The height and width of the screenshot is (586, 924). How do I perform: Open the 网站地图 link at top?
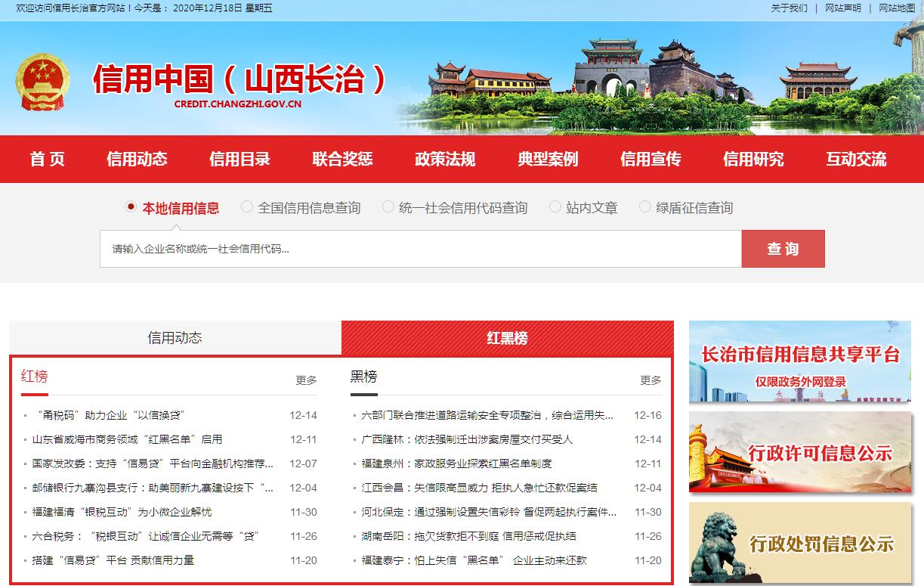point(897,8)
